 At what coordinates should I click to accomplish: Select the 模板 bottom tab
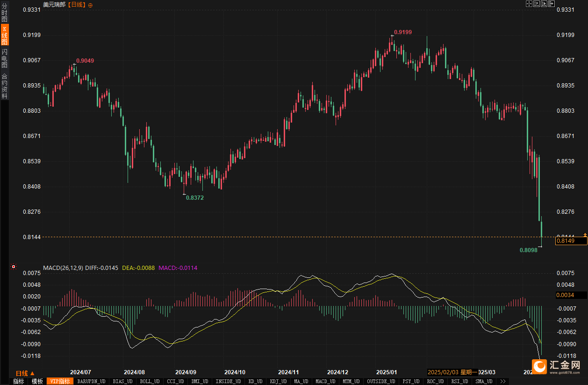point(37,381)
